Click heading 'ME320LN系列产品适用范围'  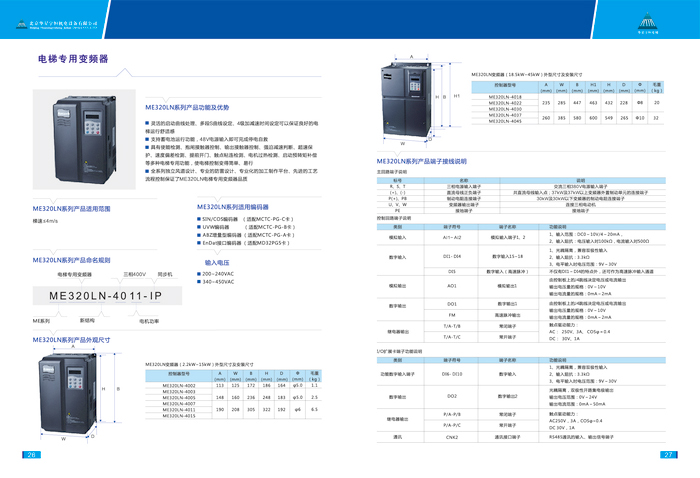pyautogui.click(x=71, y=208)
